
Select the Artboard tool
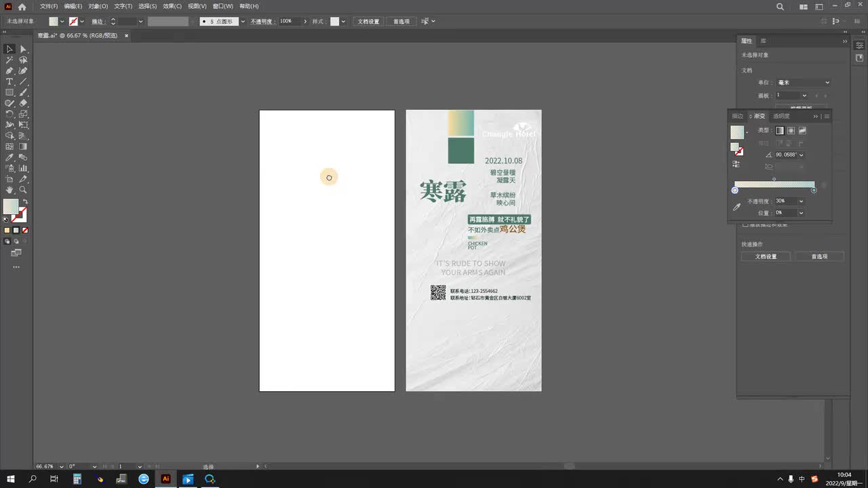(x=9, y=179)
